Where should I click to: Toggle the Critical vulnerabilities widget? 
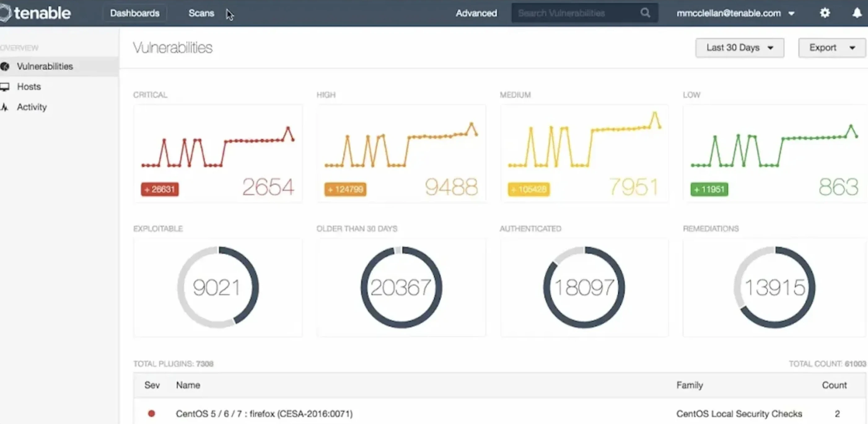coord(218,153)
